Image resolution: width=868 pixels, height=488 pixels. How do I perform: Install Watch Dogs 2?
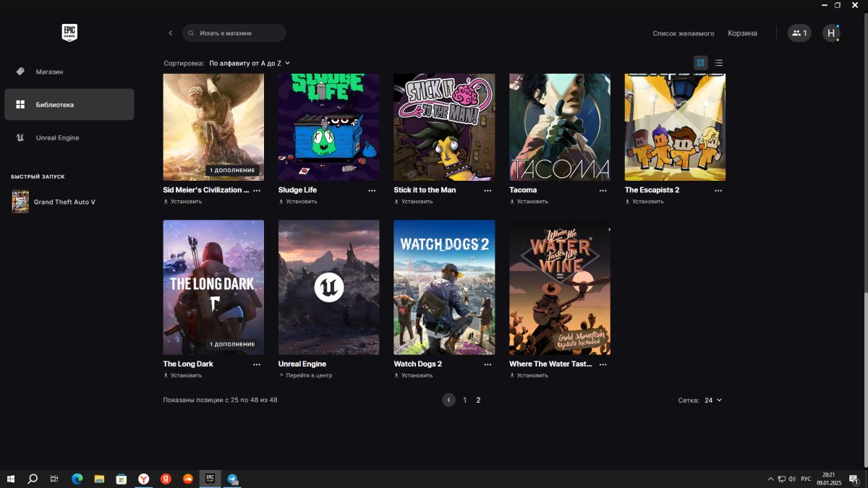coord(414,376)
